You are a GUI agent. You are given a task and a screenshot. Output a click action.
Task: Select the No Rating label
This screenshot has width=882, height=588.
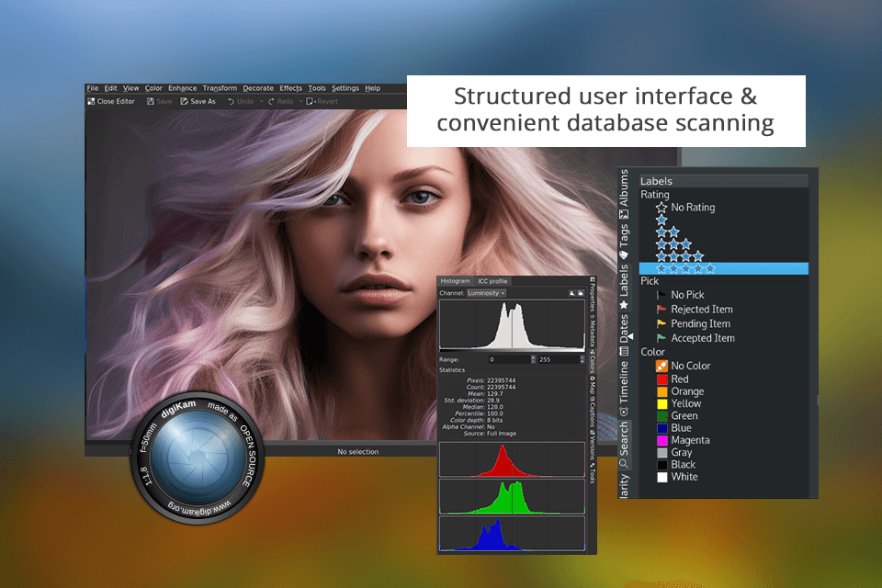tap(685, 208)
